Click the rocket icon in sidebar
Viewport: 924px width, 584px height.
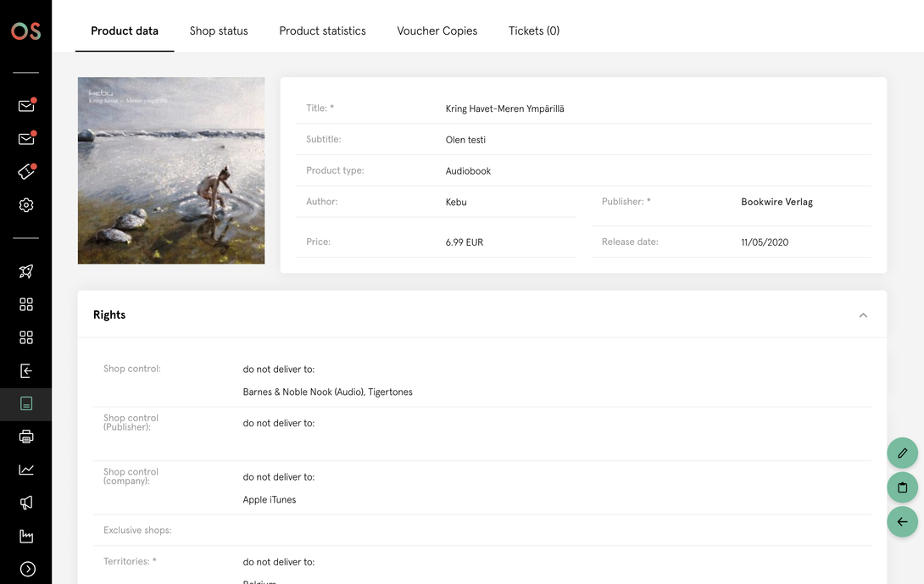pos(26,271)
